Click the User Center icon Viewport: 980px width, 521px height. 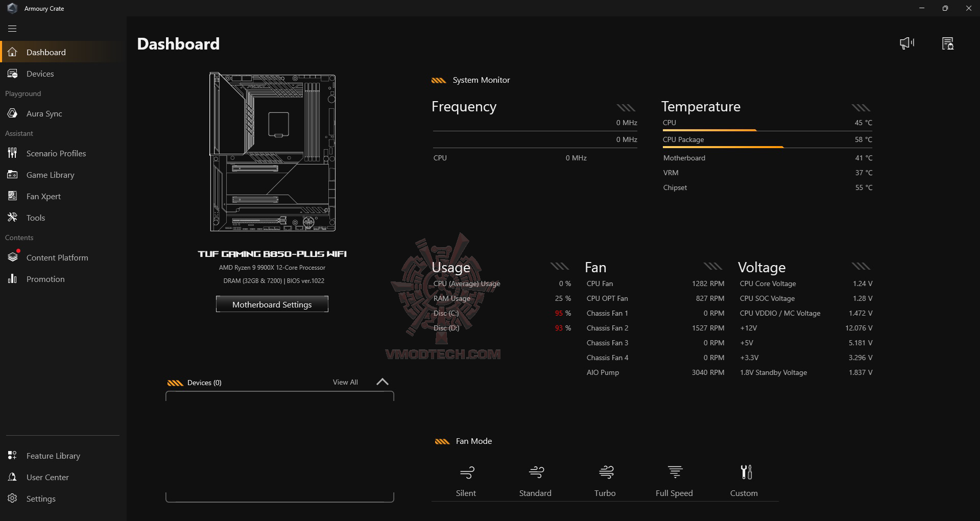(12, 477)
